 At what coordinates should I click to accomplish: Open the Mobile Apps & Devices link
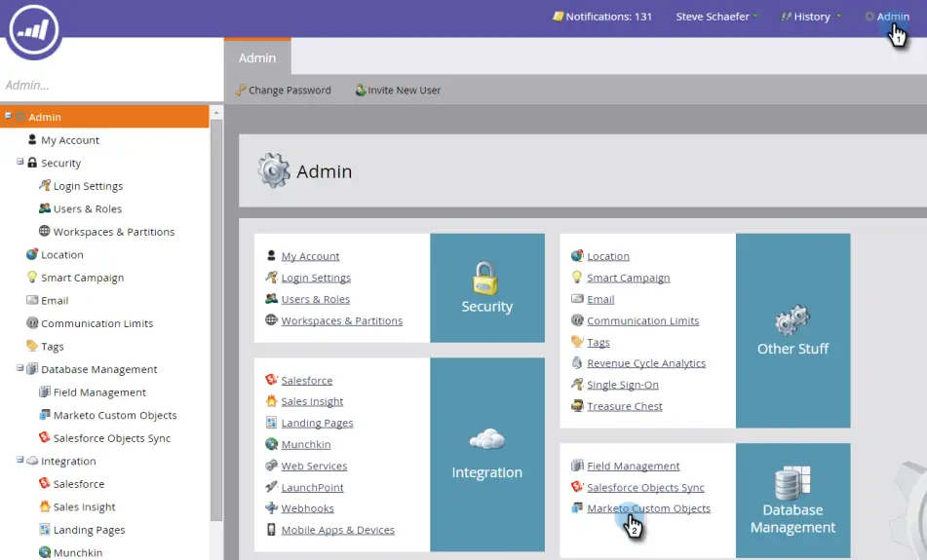337,529
